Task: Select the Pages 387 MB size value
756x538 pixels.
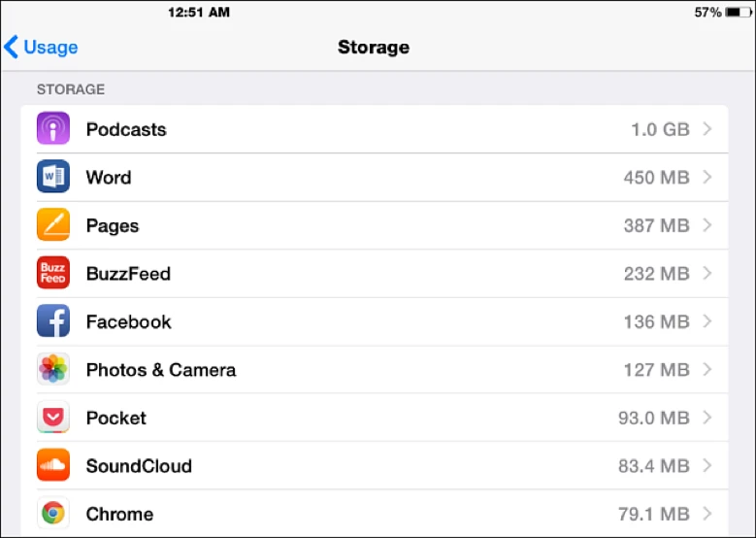Action: point(656,225)
